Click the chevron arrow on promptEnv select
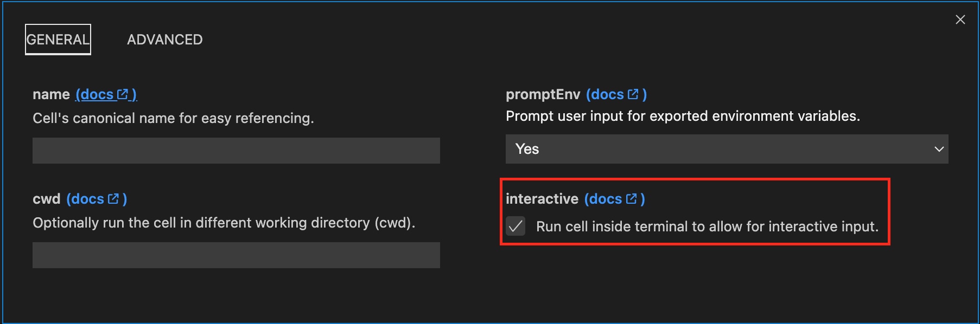980x324 pixels. tap(939, 149)
